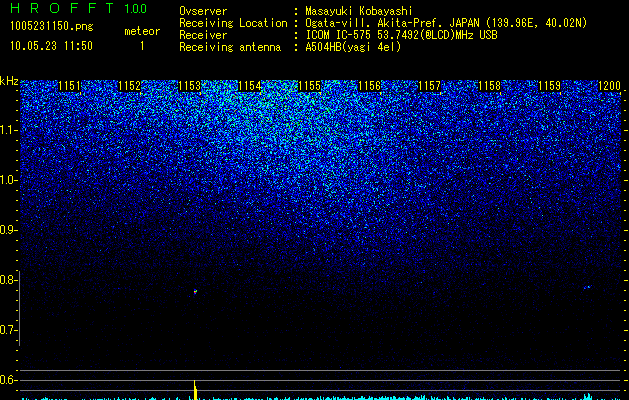Click the 1200 time marker

tap(609, 86)
